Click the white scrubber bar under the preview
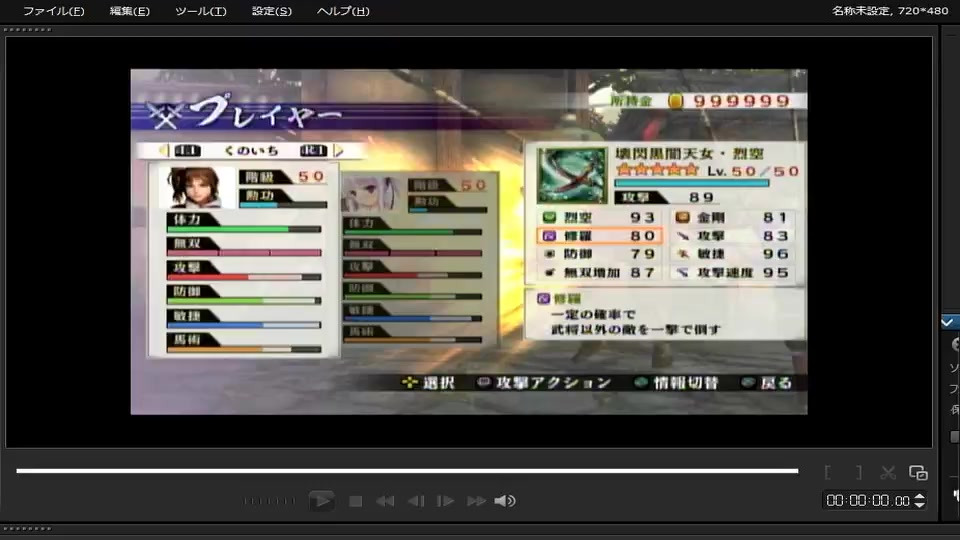Viewport: 960px width, 540px height. click(x=407, y=471)
